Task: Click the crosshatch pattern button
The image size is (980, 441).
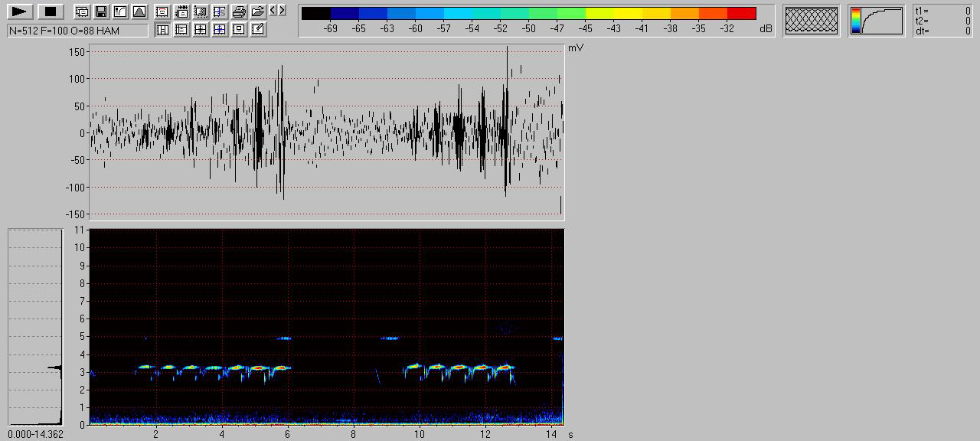Action: click(812, 21)
